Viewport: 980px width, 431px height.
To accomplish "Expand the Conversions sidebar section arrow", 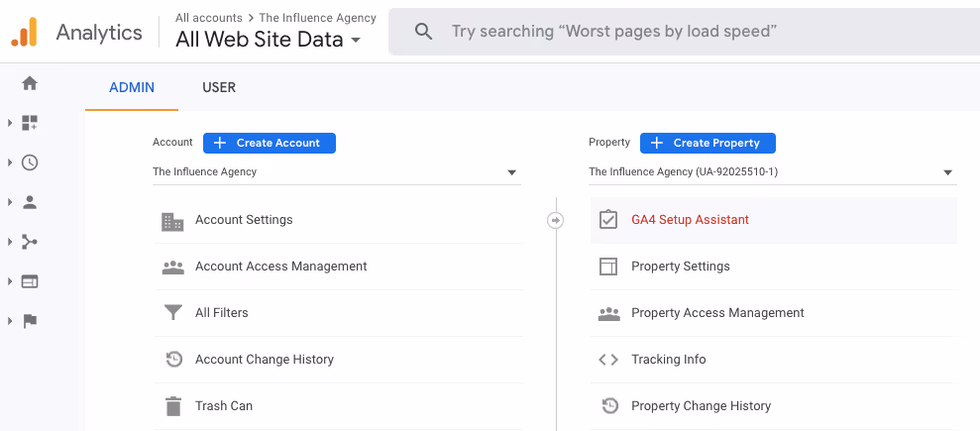I will pos(10,321).
